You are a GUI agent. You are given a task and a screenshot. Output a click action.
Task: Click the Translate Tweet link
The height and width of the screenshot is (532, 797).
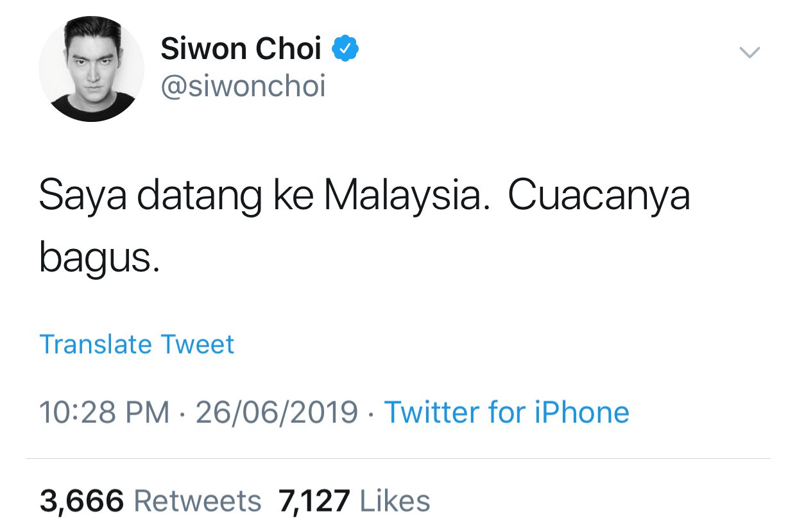click(137, 345)
